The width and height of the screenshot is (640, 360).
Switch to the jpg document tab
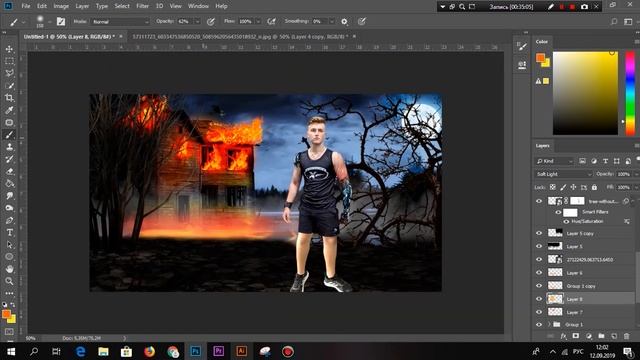tap(240, 37)
